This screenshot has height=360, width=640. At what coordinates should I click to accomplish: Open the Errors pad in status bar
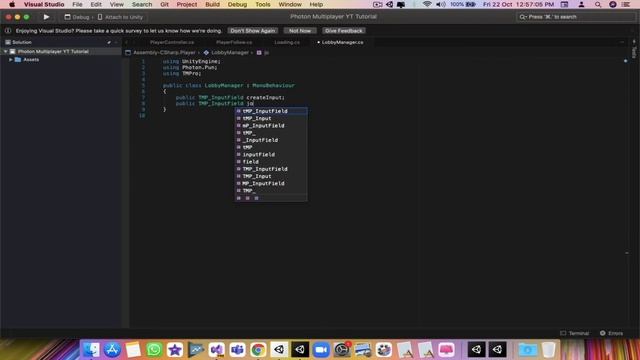(x=611, y=333)
